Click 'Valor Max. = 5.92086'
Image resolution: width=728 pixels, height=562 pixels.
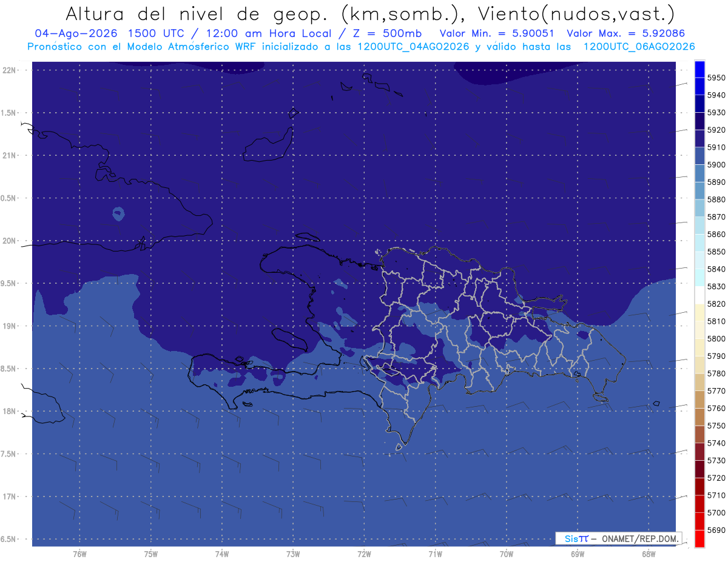coord(625,33)
